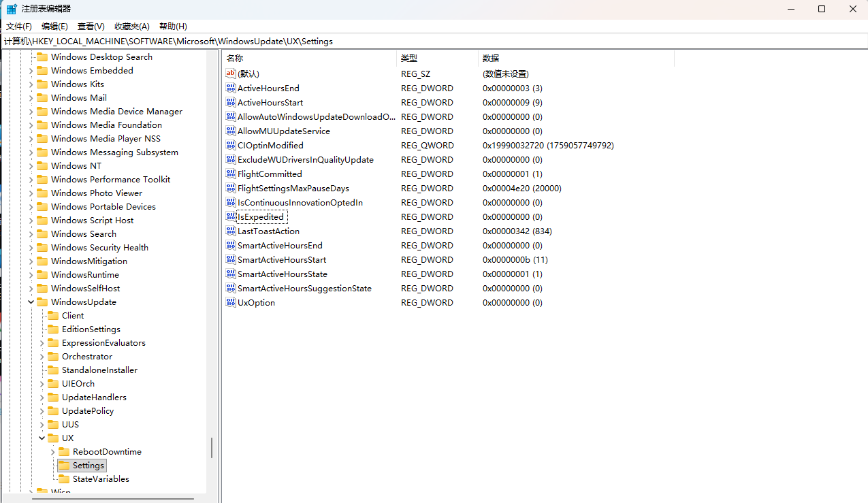This screenshot has width=868, height=503.
Task: Click the registry path address bar
Action: (434, 41)
